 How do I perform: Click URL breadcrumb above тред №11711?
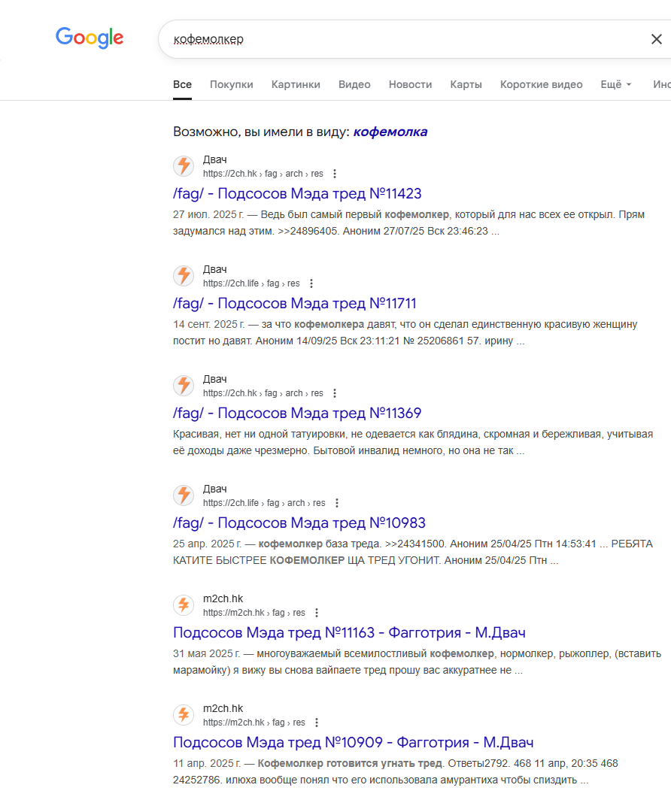click(x=251, y=283)
